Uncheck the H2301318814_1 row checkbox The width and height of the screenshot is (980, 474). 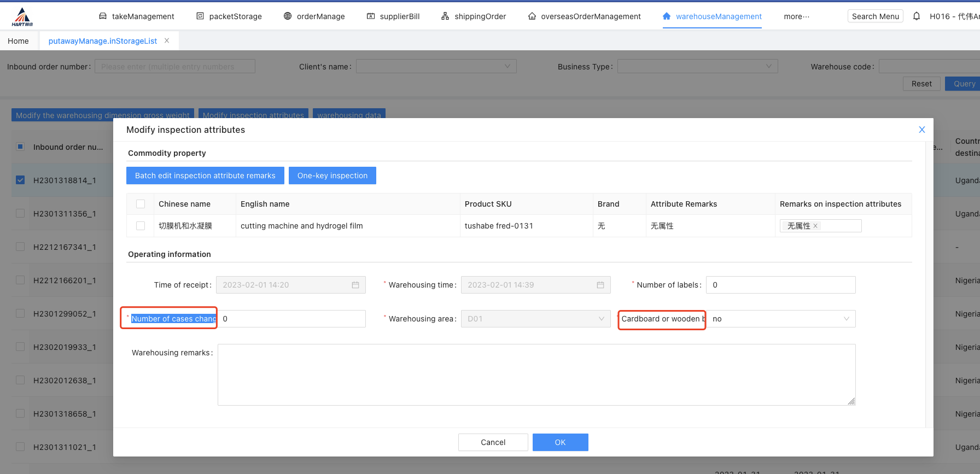[x=20, y=180]
